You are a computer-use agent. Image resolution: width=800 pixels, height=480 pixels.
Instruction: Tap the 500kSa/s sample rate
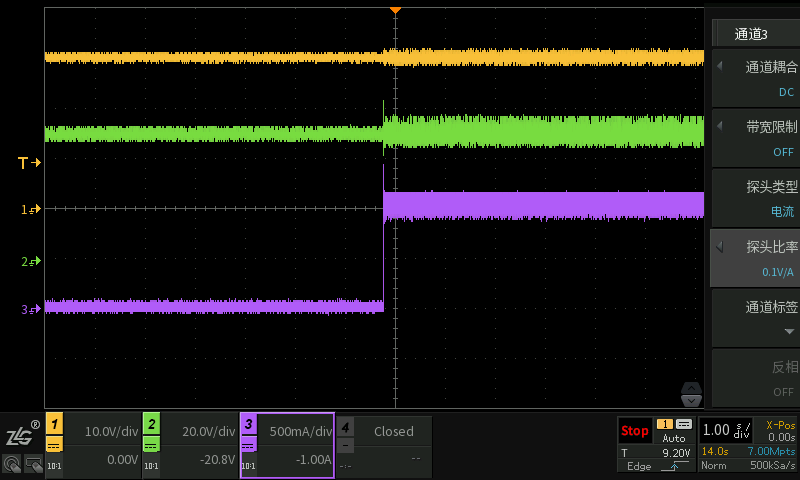772,465
